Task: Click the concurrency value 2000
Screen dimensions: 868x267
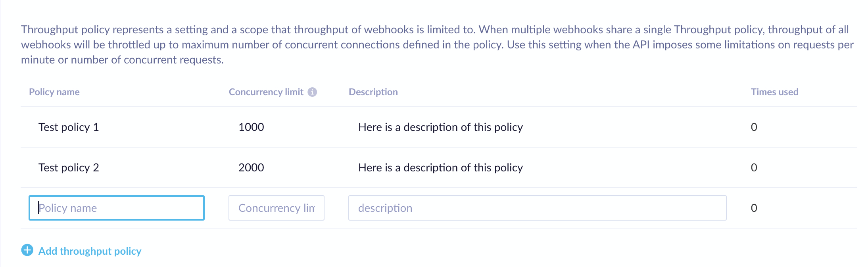Action: [251, 168]
